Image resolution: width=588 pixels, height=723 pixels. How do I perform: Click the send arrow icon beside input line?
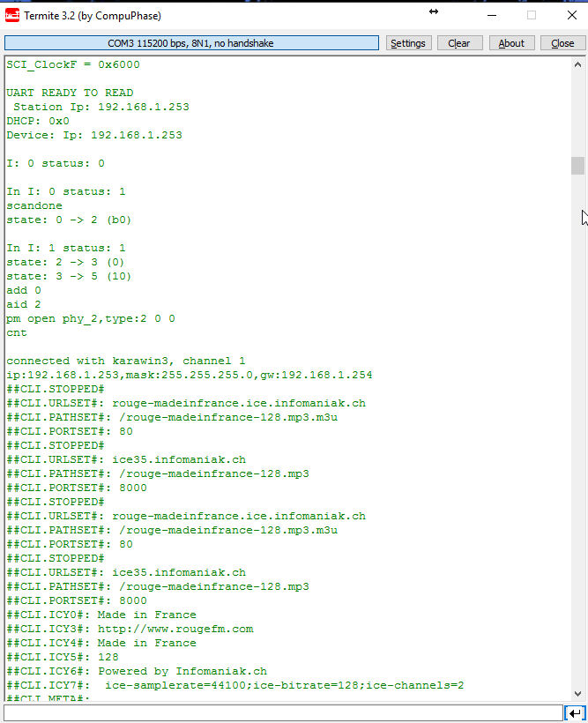point(575,713)
